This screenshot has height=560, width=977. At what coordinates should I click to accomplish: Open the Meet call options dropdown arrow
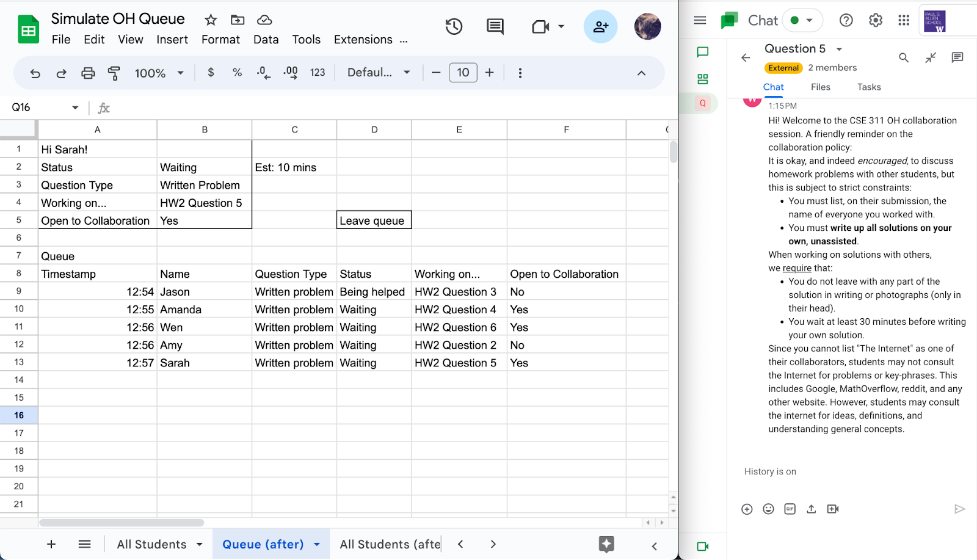coord(561,27)
